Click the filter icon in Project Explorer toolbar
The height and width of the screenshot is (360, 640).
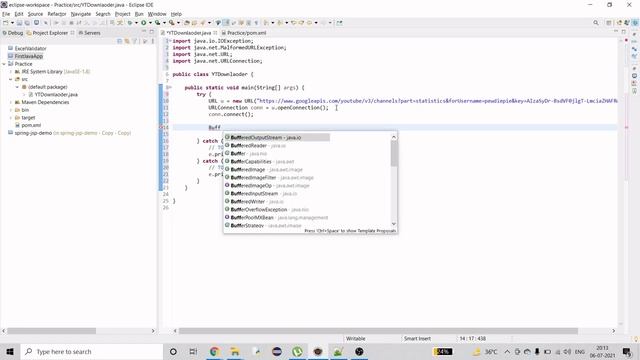pos(134,41)
